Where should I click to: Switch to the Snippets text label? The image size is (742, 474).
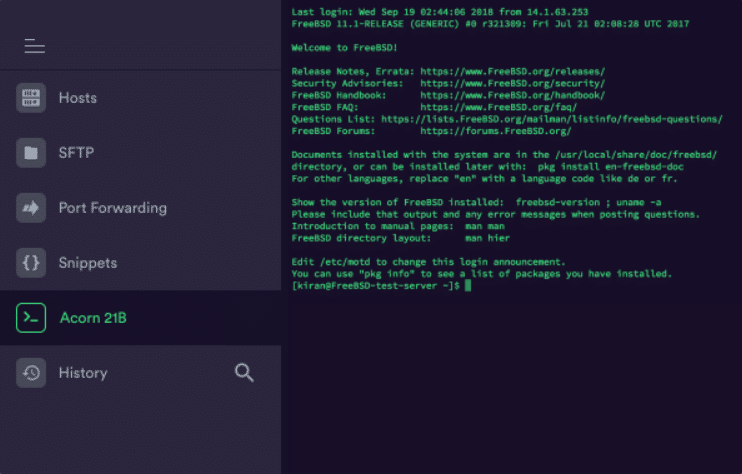click(x=88, y=263)
